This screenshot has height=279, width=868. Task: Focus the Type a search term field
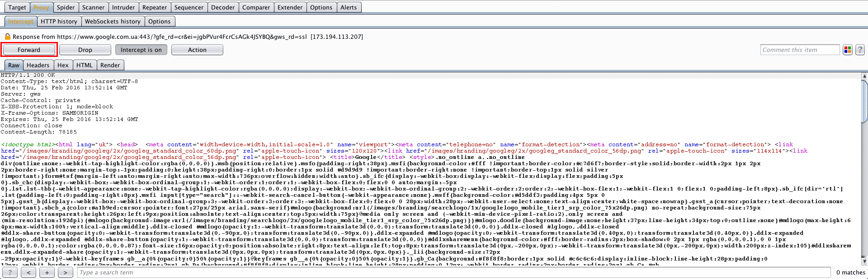(x=454, y=272)
